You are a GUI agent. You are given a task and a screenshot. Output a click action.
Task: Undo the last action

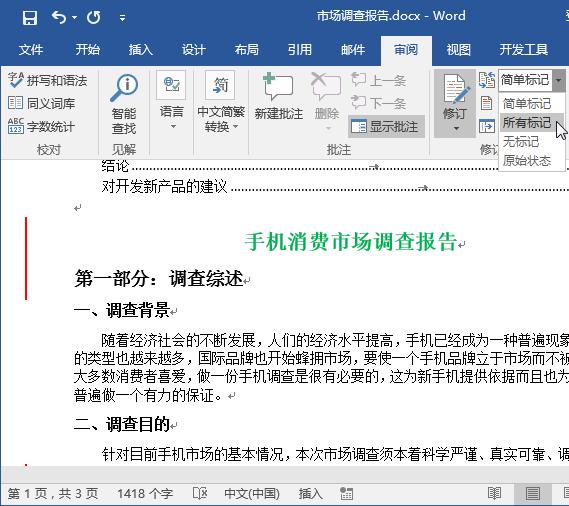point(59,17)
